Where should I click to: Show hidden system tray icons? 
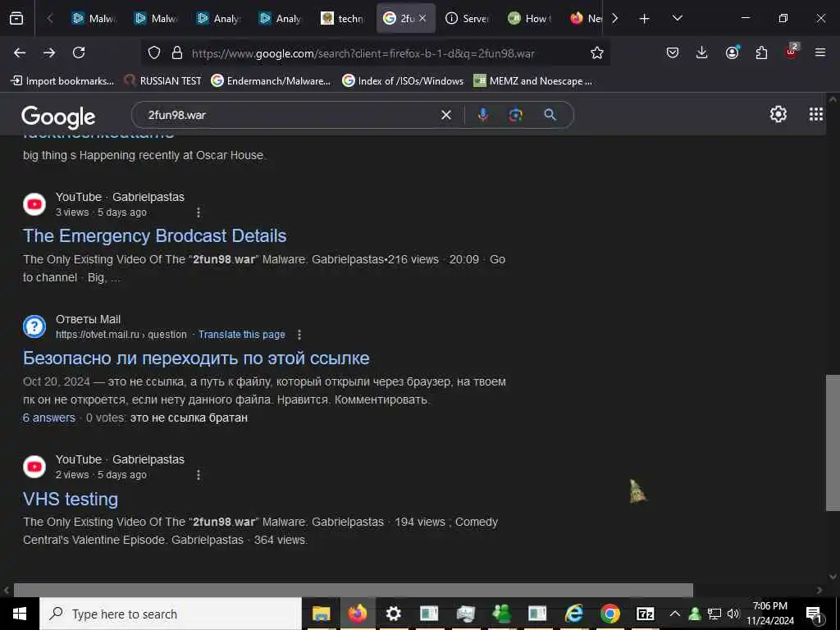tap(674, 614)
